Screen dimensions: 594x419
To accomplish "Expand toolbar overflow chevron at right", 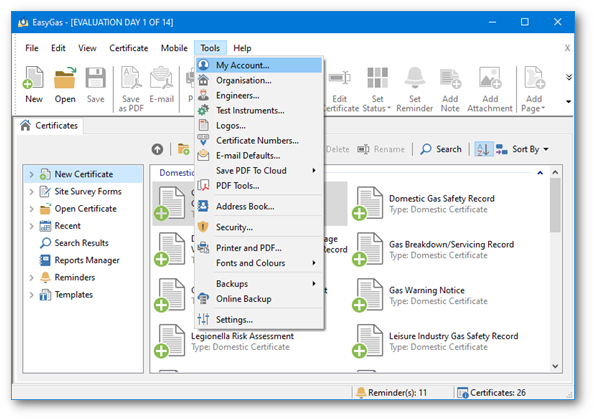I will tap(569, 77).
